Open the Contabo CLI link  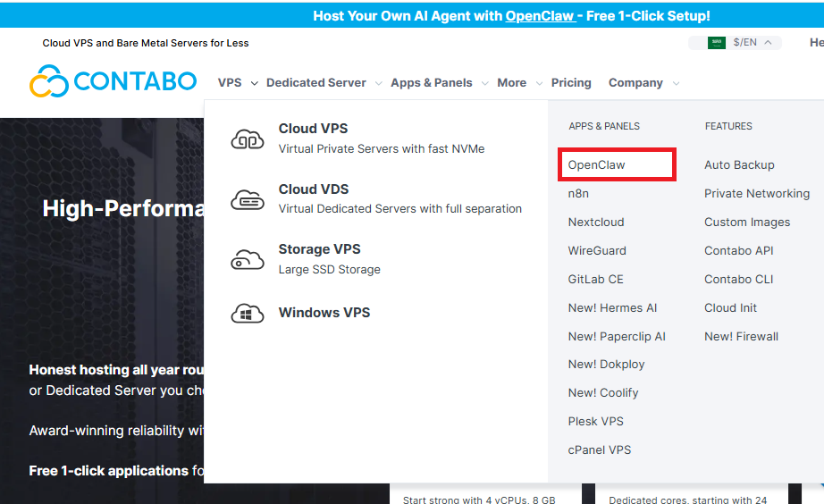(738, 280)
